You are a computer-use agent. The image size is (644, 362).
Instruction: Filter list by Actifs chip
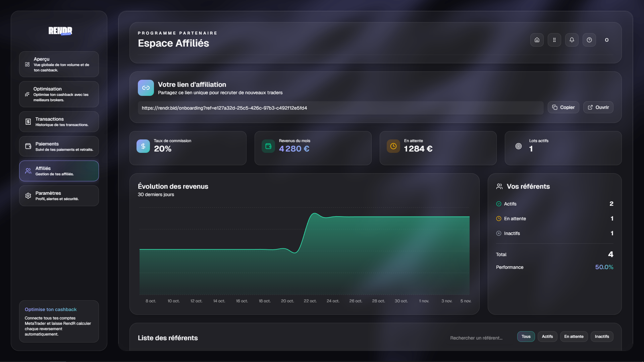547,337
